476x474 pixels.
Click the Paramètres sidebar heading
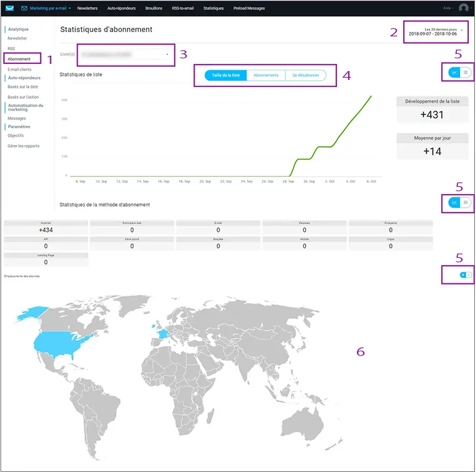19,127
